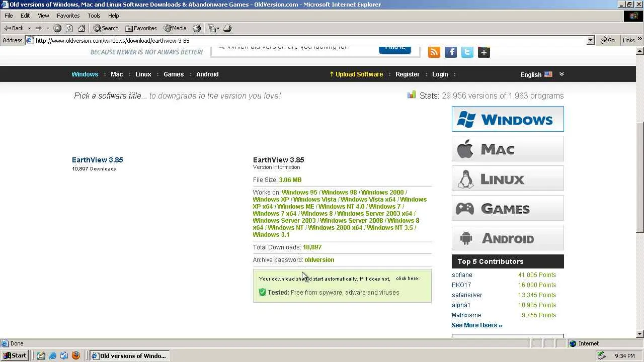Select the Linux tab in site navigation
This screenshot has height=362, width=644.
(x=143, y=74)
